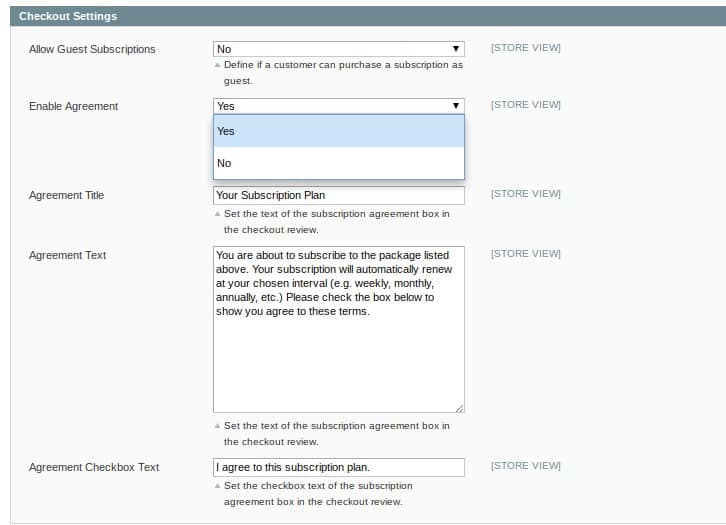
Task: Click the Enable Agreement select box
Action: point(338,106)
